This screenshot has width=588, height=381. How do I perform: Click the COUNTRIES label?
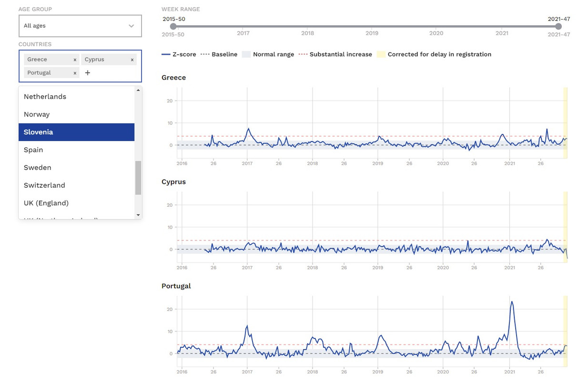tap(35, 44)
